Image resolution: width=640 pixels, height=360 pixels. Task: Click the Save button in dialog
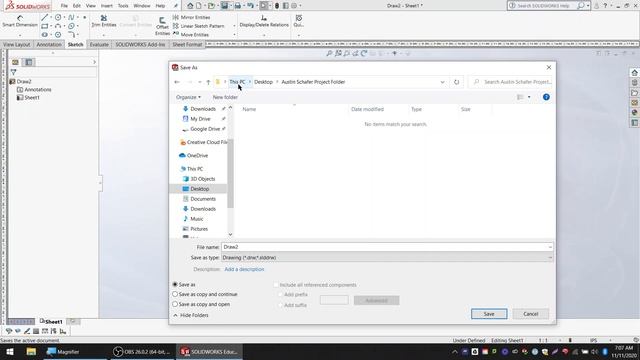point(489,314)
